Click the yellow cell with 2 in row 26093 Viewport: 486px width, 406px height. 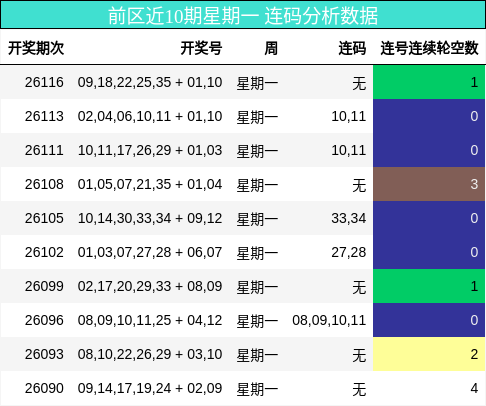click(x=429, y=354)
